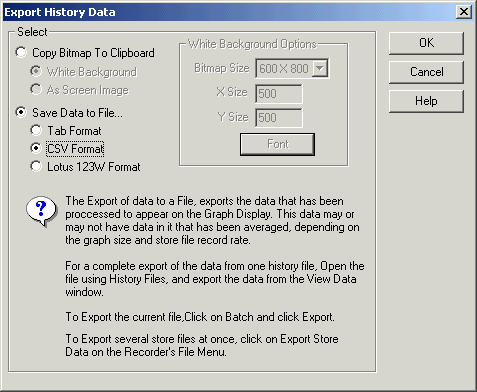Open Help for exporting history data
The width and height of the screenshot is (477, 392).
[x=426, y=101]
